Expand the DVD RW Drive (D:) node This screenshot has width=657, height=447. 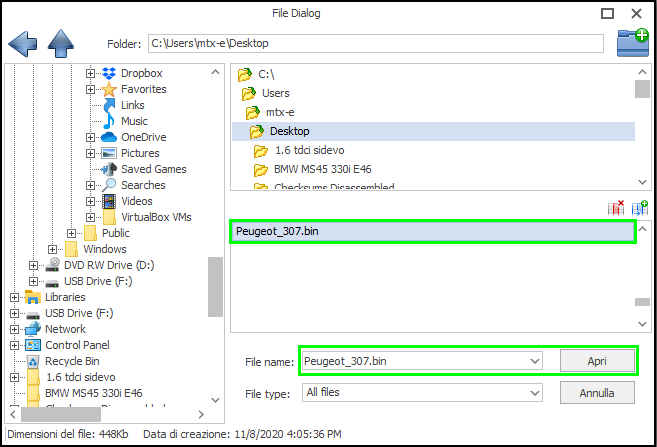(33, 265)
